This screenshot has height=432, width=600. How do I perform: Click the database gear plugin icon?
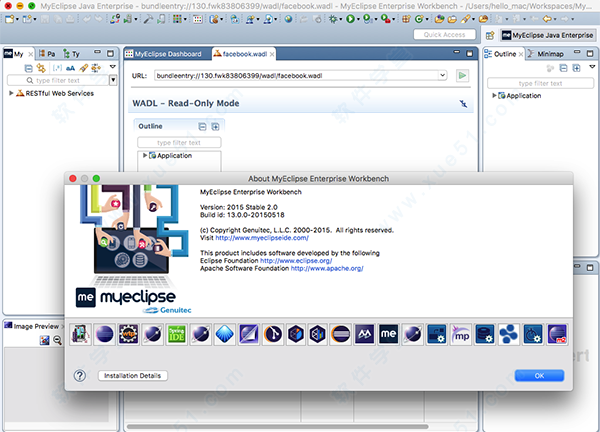pos(485,334)
